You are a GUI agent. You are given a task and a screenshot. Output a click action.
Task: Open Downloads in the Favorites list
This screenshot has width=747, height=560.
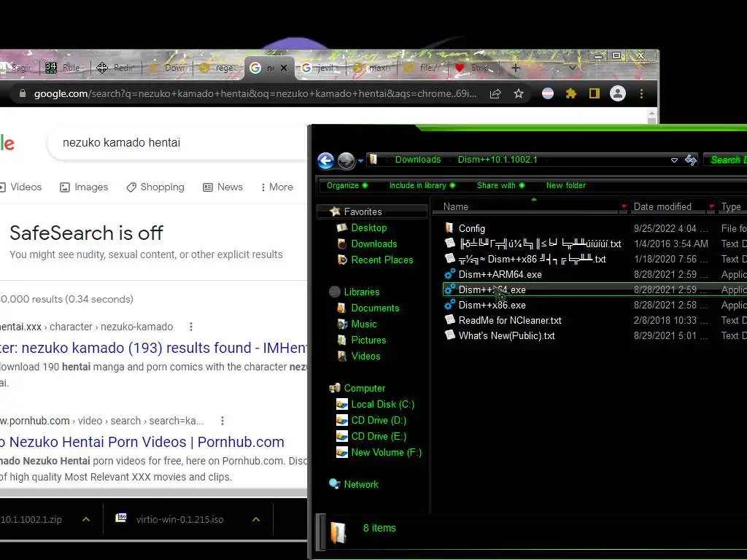pyautogui.click(x=374, y=244)
